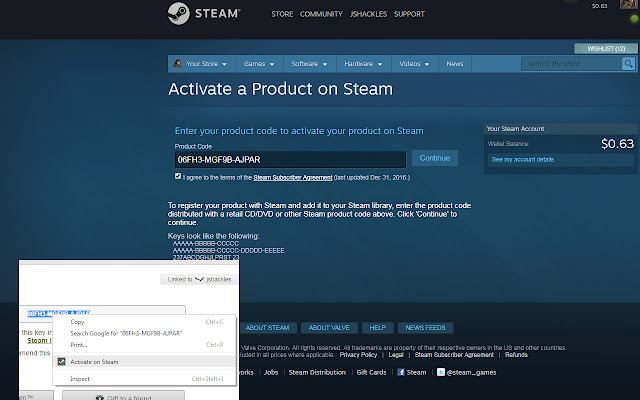Expand the Software dropdown
The image size is (640, 400).
tap(309, 64)
